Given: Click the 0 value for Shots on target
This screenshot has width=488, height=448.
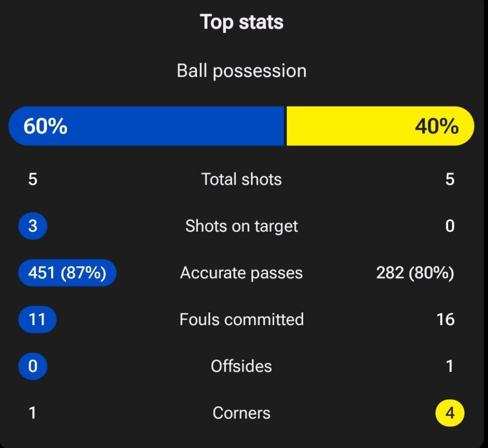Looking at the screenshot, I should coord(450,226).
